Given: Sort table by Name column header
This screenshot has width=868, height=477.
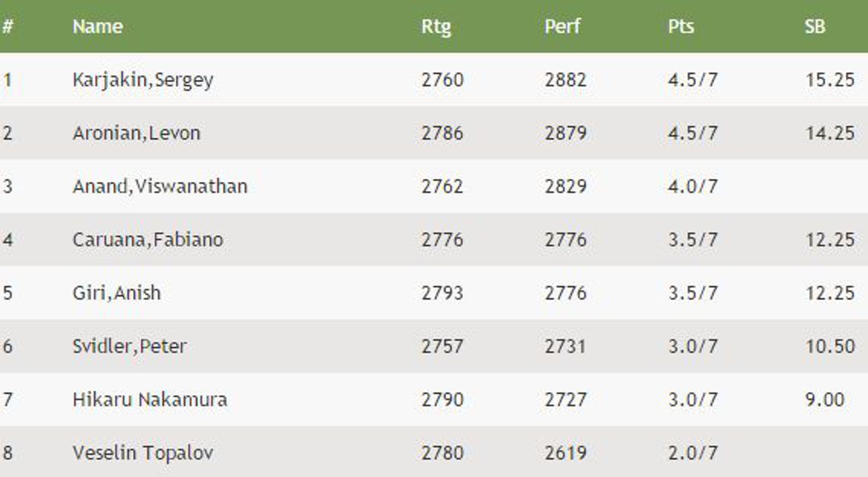Looking at the screenshot, I should [98, 26].
